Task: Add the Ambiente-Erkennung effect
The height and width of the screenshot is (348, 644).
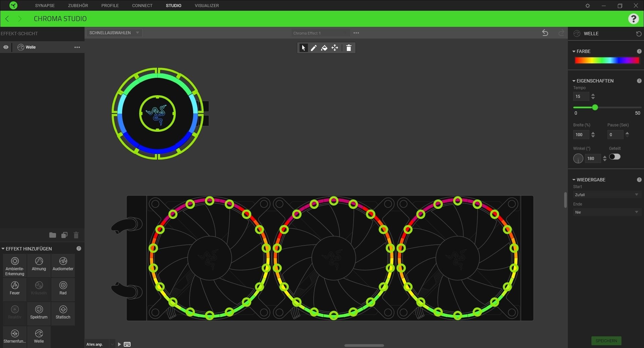Action: tap(15, 266)
